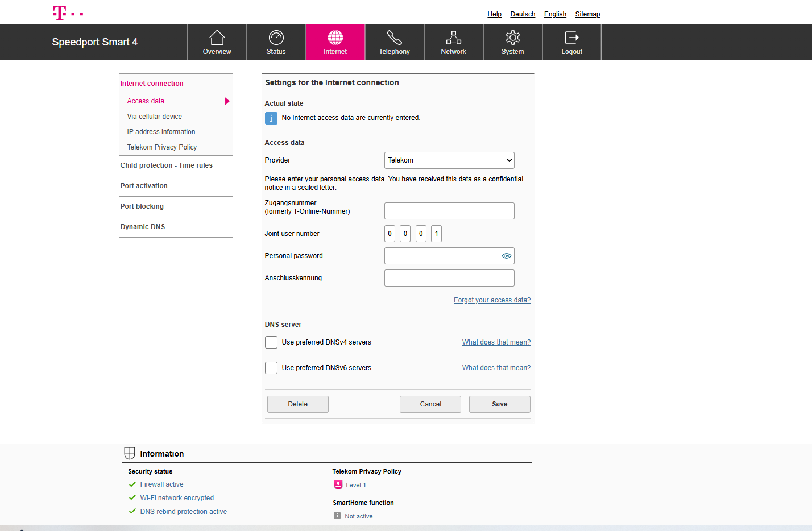Screen dimensions: 812x531
Task: Click the blue info icon under Actual state
Action: tap(271, 118)
